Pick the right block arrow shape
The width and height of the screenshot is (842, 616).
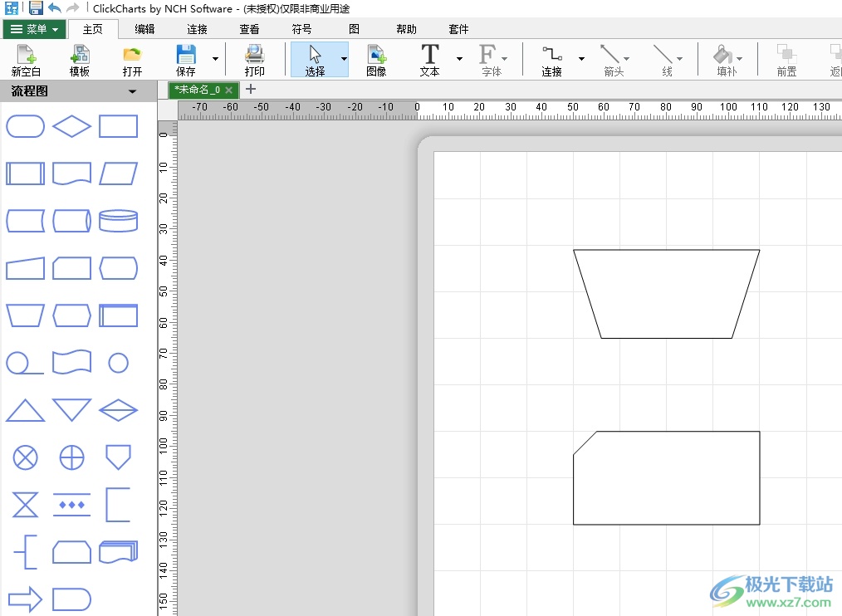(x=25, y=599)
